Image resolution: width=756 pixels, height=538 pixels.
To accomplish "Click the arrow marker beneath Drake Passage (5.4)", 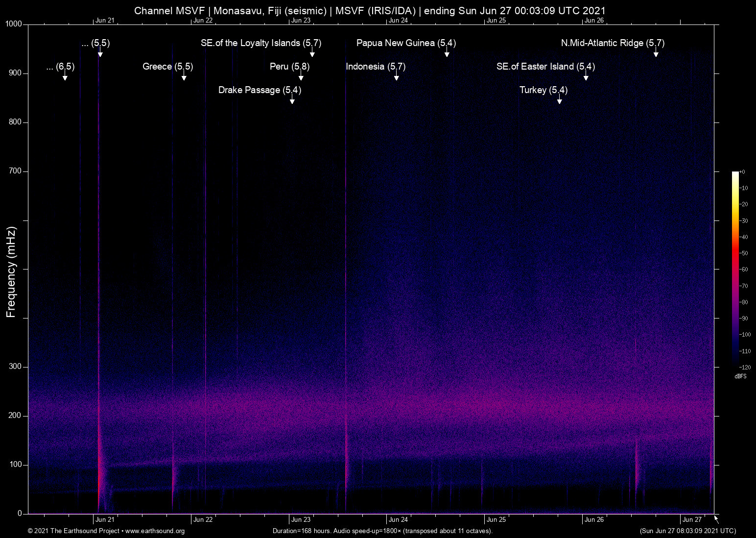I will 292,99.
